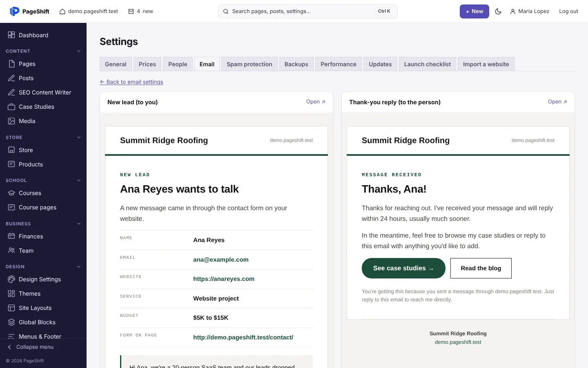Collapse the BUSINESS sidebar section

coord(79,224)
